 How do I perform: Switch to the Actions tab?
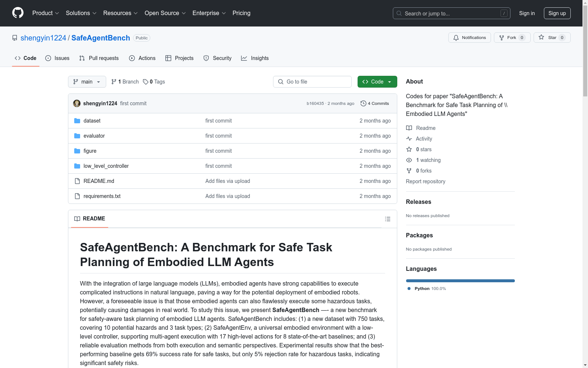pyautogui.click(x=142, y=58)
